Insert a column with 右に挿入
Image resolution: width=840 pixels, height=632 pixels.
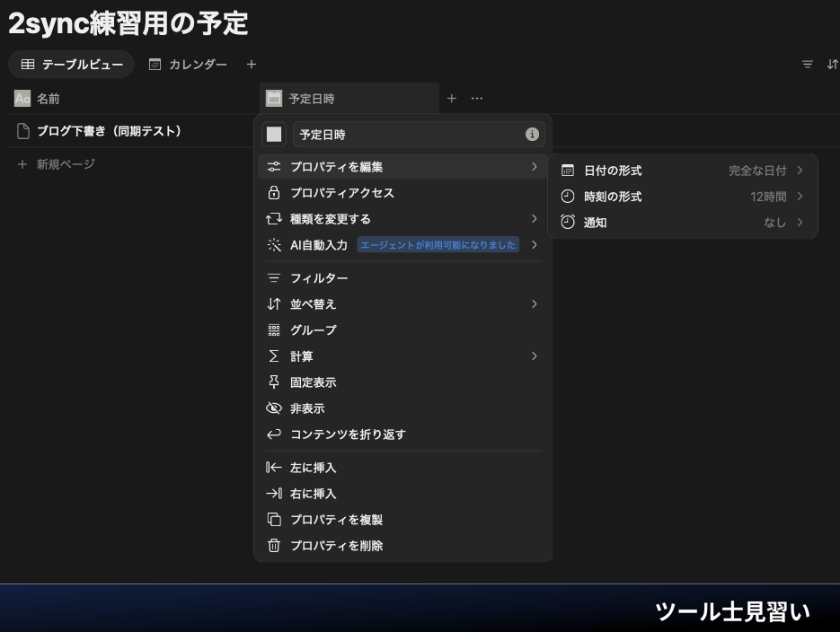pos(402,494)
